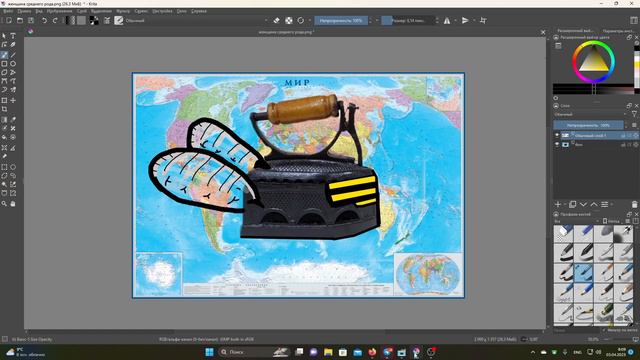Delete layer with trash icon
Image resolution: width=640 pixels, height=360 pixels.
tap(634, 204)
